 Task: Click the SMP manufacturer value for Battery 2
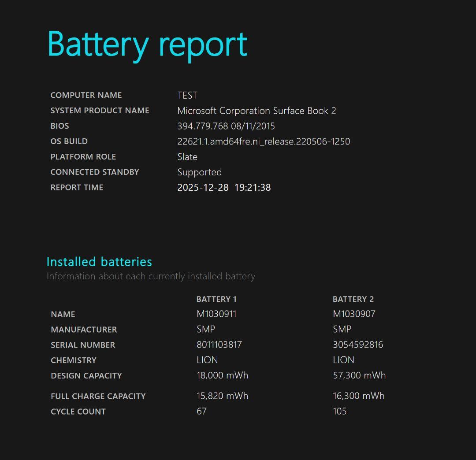tap(342, 329)
